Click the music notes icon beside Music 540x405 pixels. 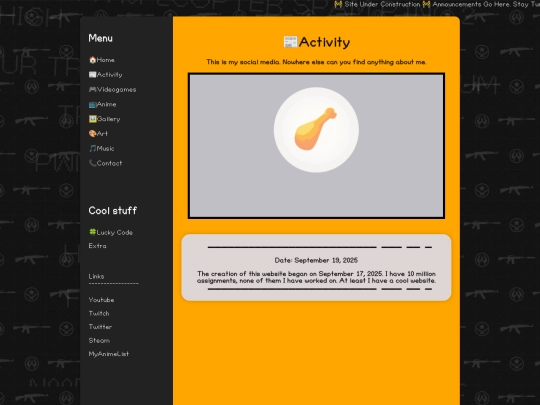pyautogui.click(x=92, y=148)
